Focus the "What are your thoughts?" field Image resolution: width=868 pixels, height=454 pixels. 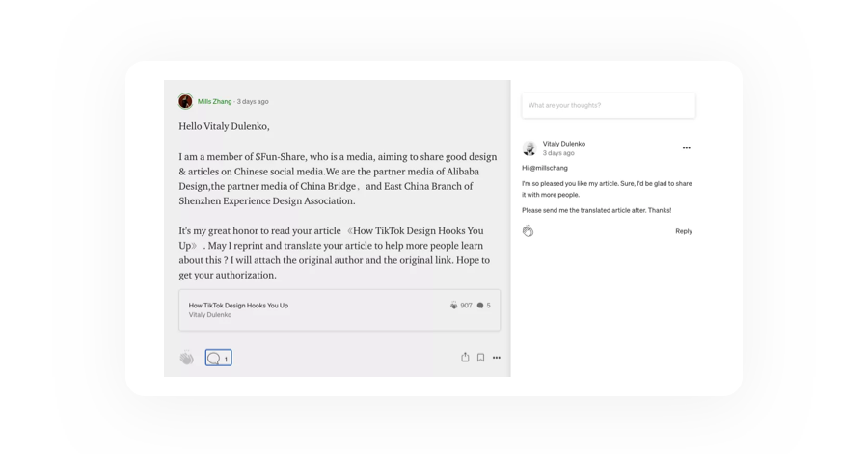(x=608, y=105)
